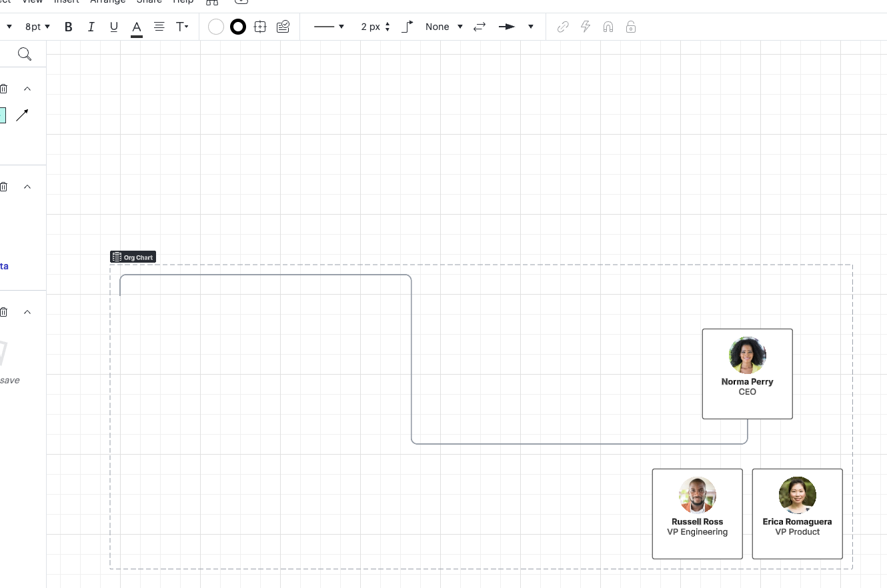
Task: Toggle italic text formatting
Action: [91, 27]
